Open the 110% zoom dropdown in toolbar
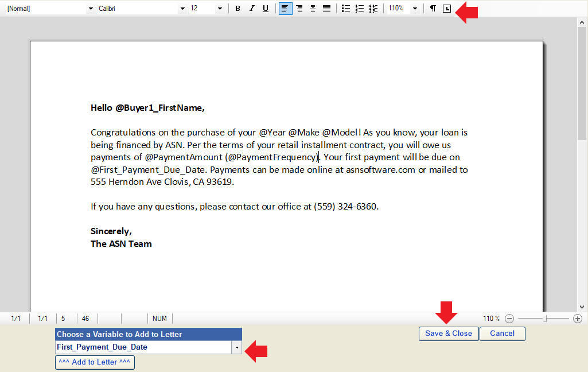The width and height of the screenshot is (588, 372). pyautogui.click(x=415, y=8)
